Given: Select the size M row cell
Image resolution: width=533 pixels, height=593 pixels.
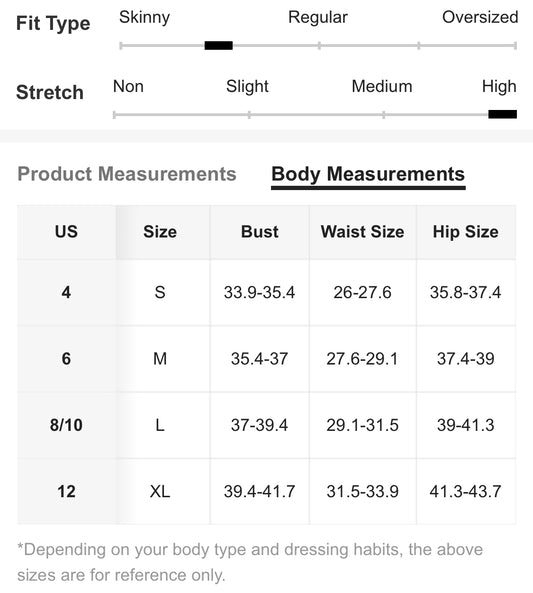Looking at the screenshot, I should point(160,359).
